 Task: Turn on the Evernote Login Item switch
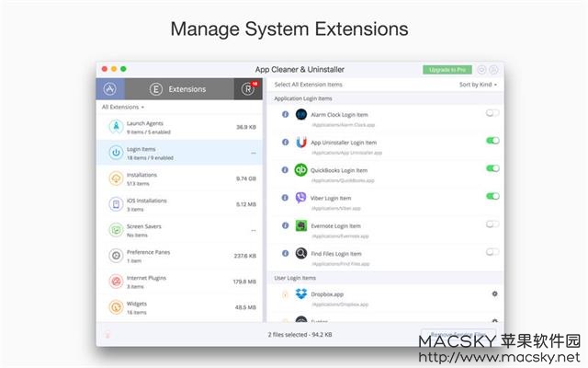click(492, 224)
